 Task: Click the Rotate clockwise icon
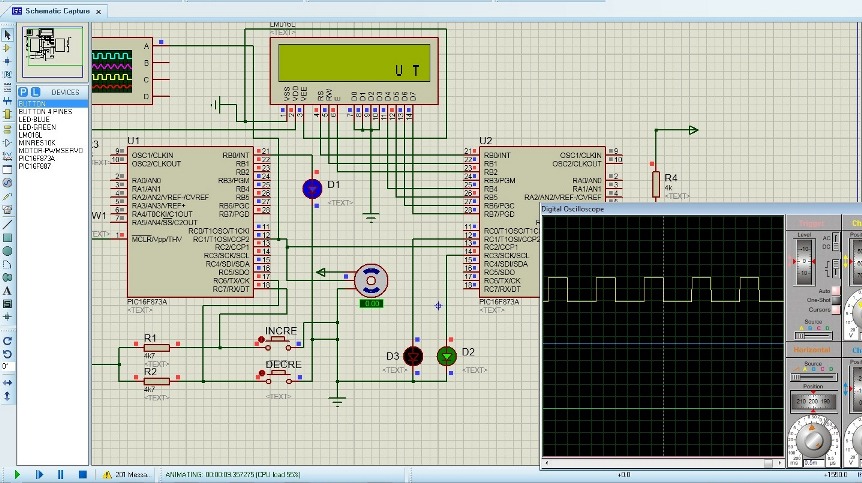[7, 341]
